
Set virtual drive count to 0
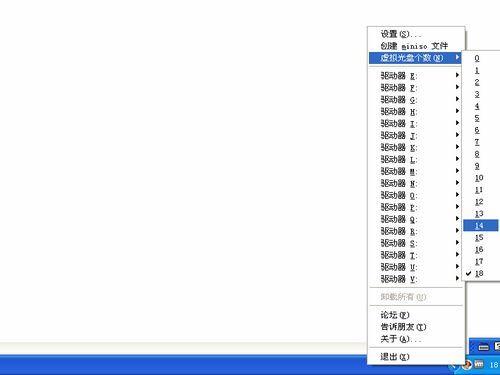coord(481,58)
